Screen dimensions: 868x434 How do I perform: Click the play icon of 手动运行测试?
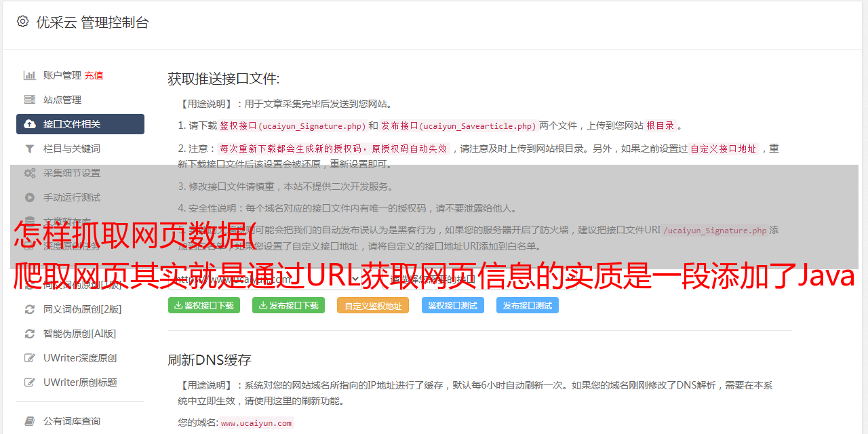click(30, 197)
